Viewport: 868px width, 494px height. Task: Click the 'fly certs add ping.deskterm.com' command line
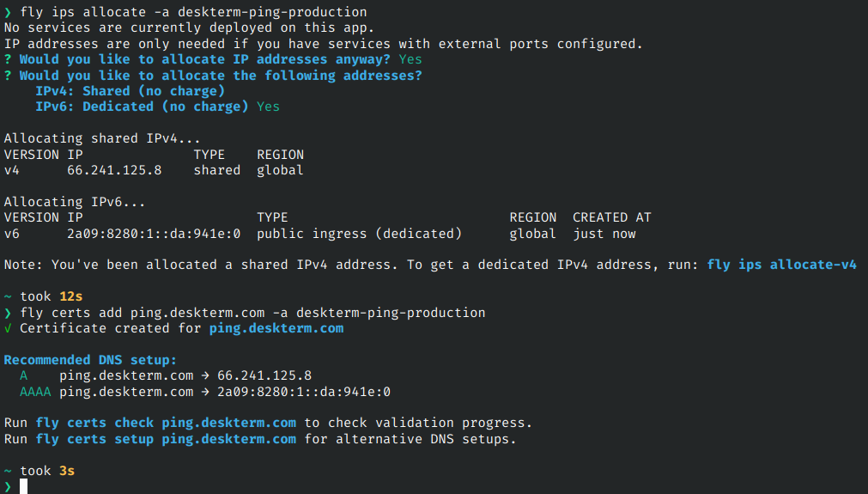pos(252,313)
